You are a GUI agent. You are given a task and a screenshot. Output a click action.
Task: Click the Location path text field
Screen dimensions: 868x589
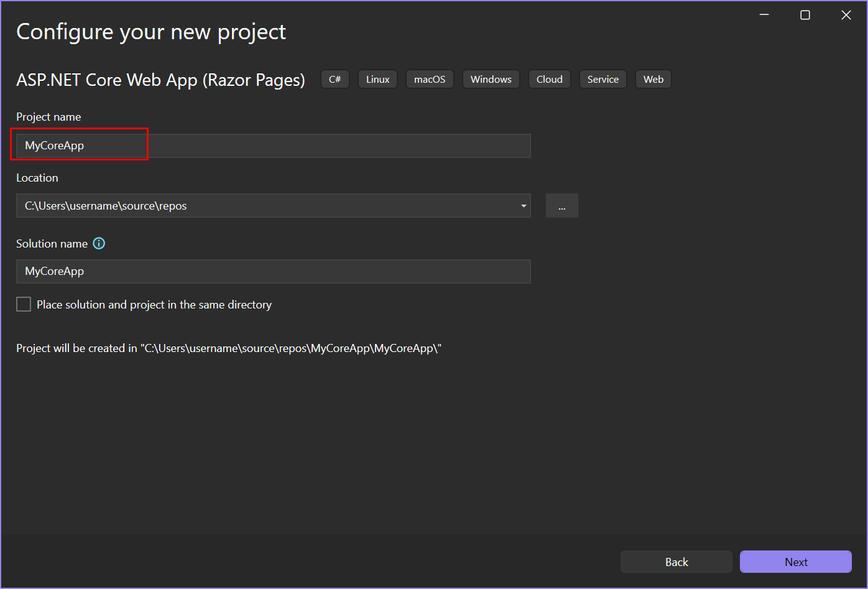tap(267, 205)
